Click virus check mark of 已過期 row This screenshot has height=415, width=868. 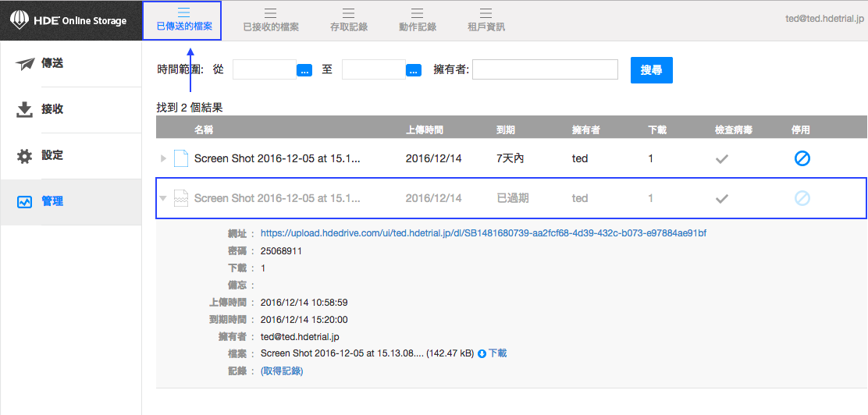coord(720,198)
